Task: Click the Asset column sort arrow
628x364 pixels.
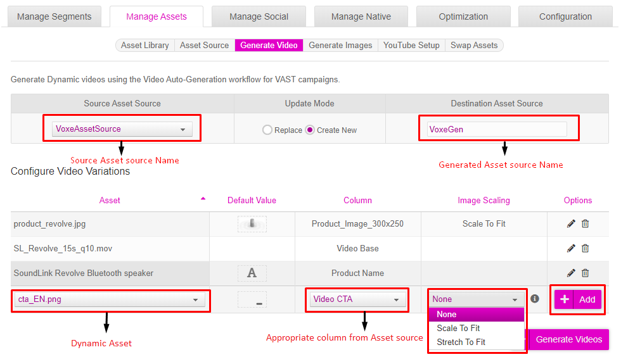Action: click(203, 199)
